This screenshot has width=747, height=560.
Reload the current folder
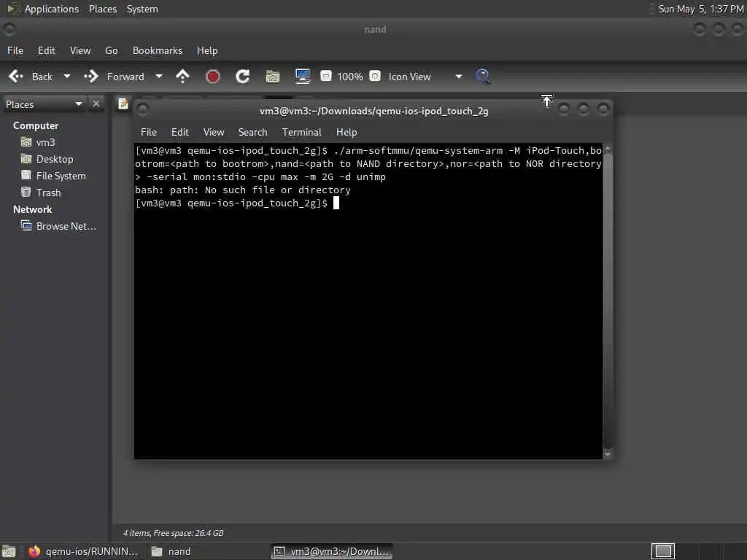[242, 76]
